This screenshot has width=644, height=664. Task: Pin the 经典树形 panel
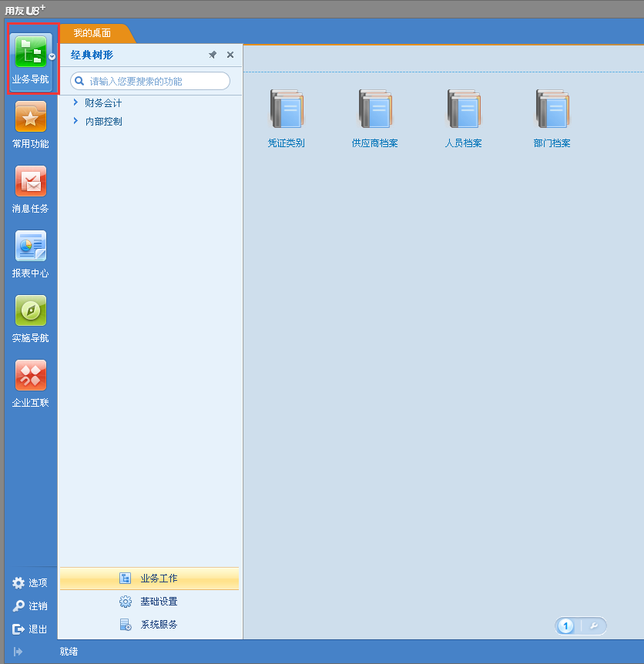[x=213, y=55]
